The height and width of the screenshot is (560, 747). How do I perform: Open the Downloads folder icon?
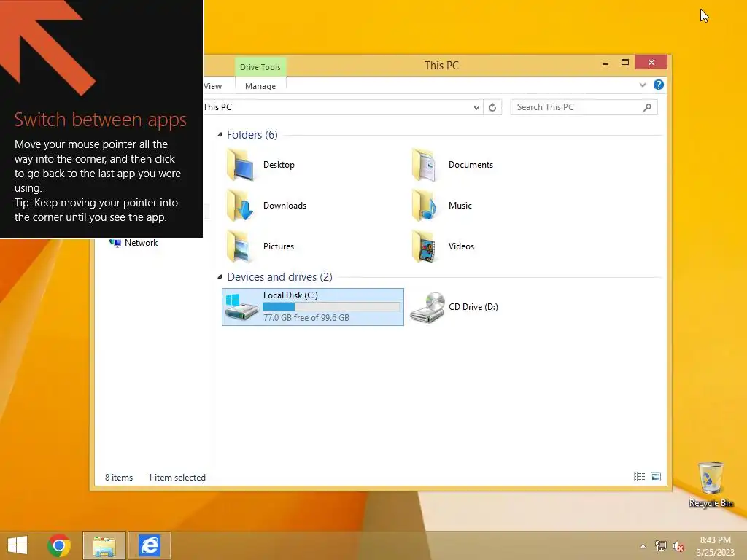[241, 205]
